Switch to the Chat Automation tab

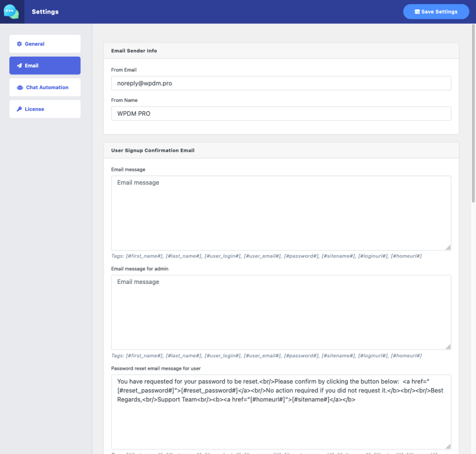45,87
